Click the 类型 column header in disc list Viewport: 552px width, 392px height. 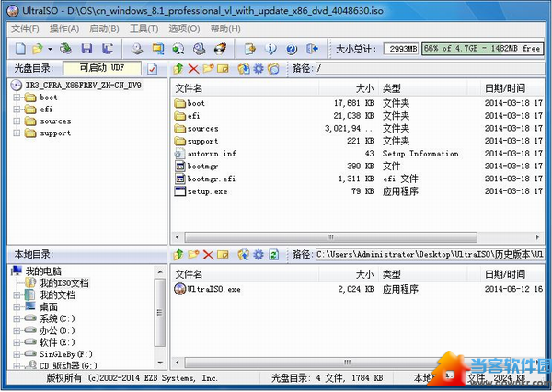(x=423, y=88)
